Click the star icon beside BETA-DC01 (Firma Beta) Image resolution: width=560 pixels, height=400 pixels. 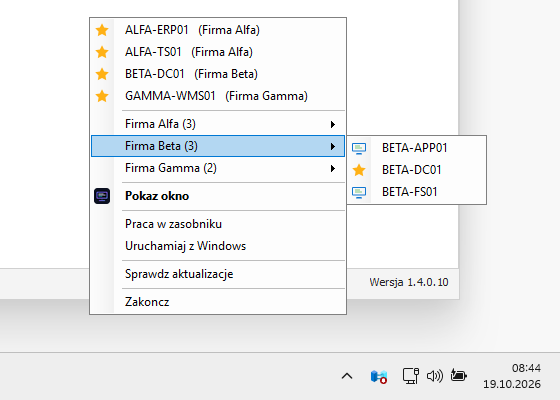102,74
